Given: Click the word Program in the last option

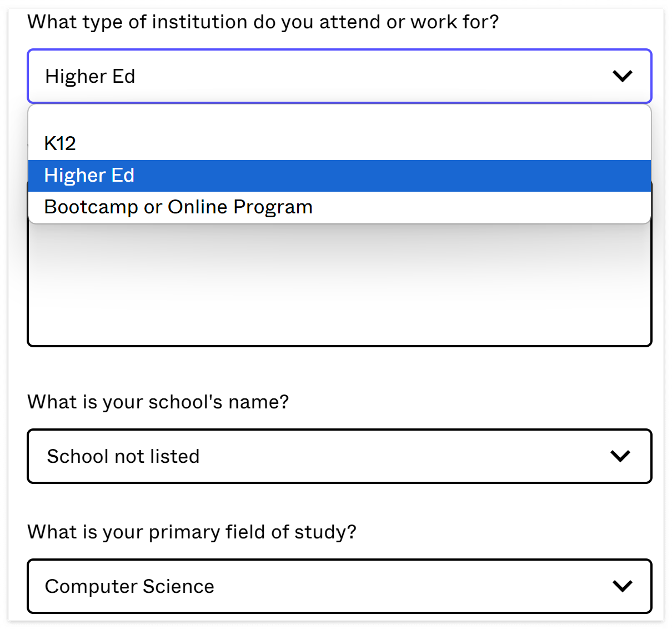Looking at the screenshot, I should click(273, 207).
